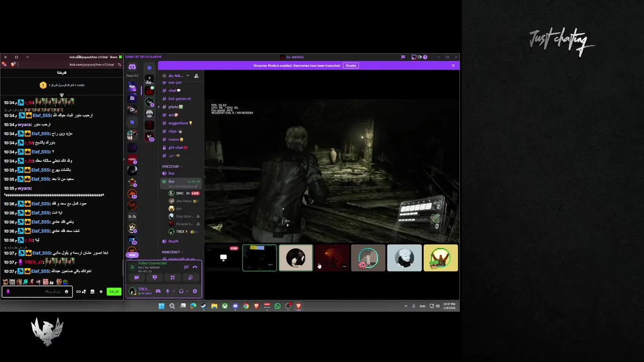Image resolution: width=644 pixels, height=362 pixels.
Task: Open output device dropdown beside headphones
Action: tap(187, 291)
